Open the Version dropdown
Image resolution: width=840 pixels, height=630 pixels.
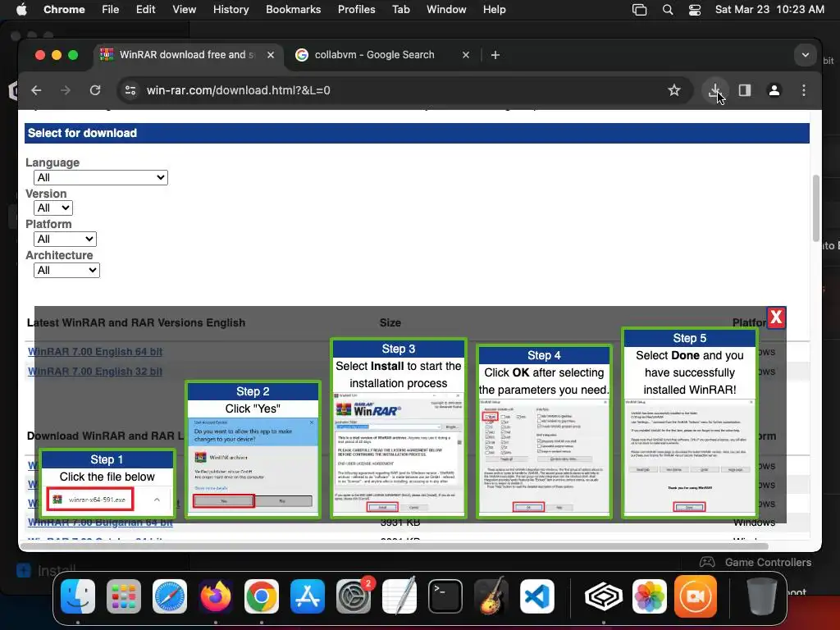coord(53,208)
